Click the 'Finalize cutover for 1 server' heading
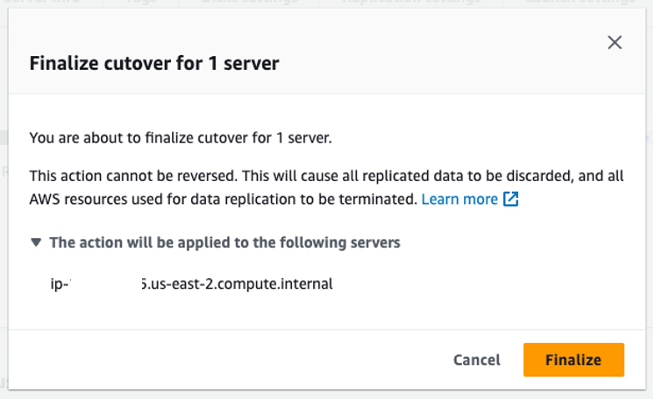 (x=155, y=64)
